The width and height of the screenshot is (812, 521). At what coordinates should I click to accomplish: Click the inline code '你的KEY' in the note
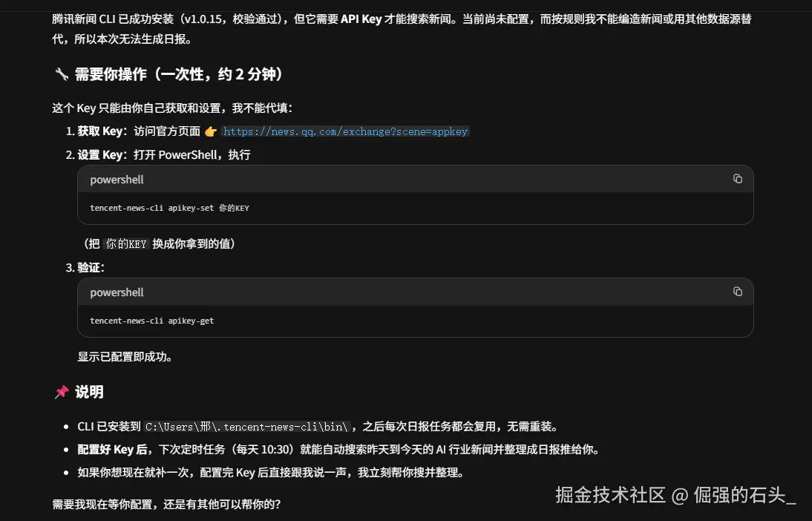point(126,244)
